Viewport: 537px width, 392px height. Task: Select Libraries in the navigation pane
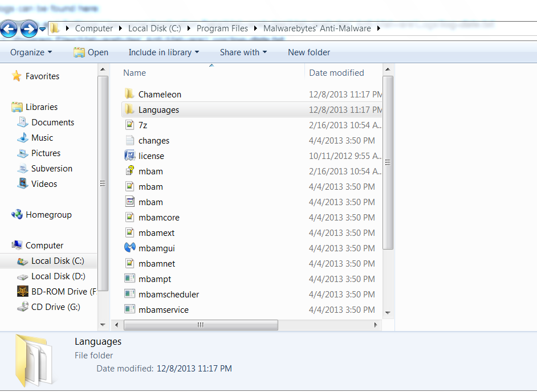tap(42, 107)
